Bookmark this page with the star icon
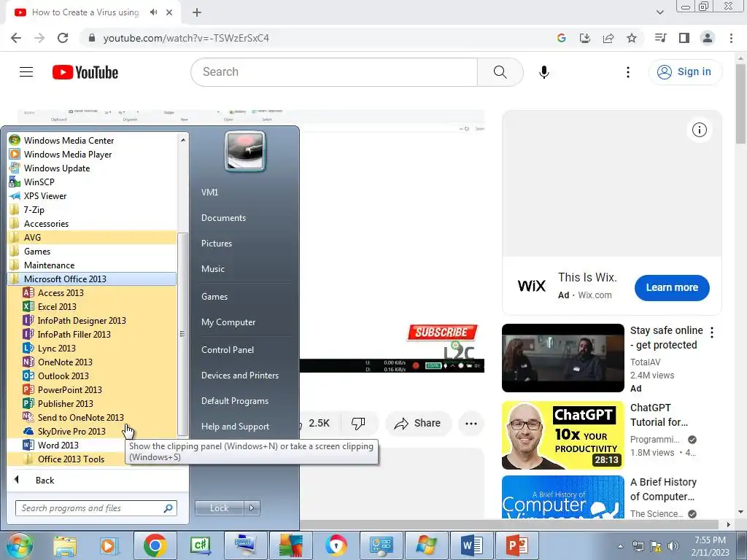The image size is (747, 560). point(632,38)
